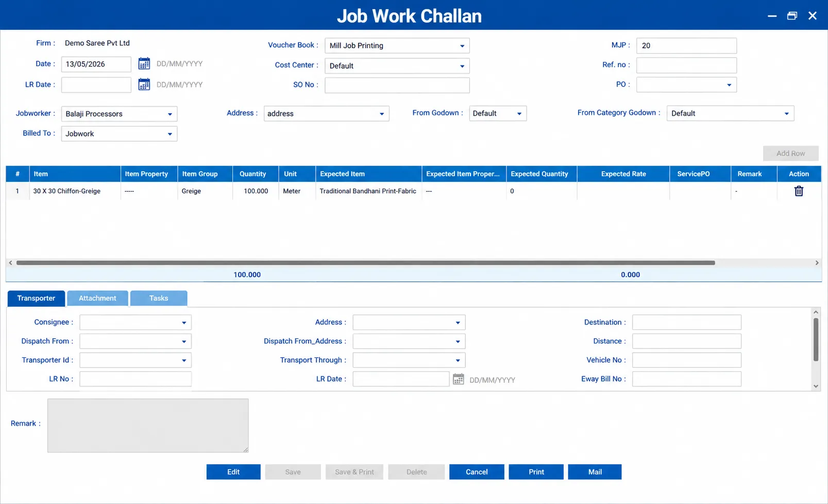Click the Save button
The image size is (828, 504).
click(x=293, y=472)
